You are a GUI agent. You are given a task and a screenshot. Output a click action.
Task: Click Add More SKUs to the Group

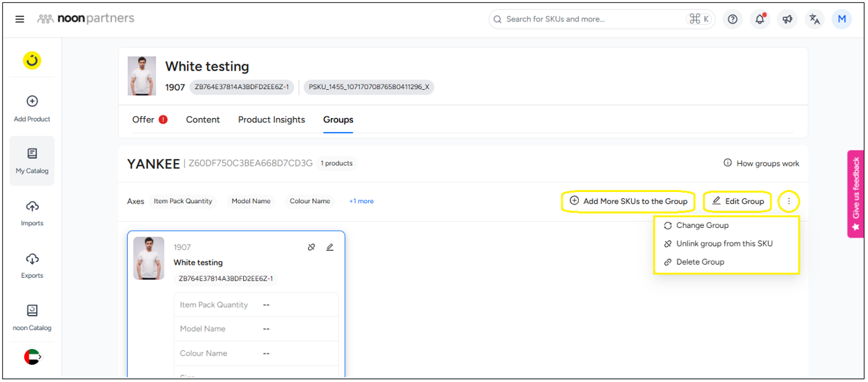click(x=628, y=201)
